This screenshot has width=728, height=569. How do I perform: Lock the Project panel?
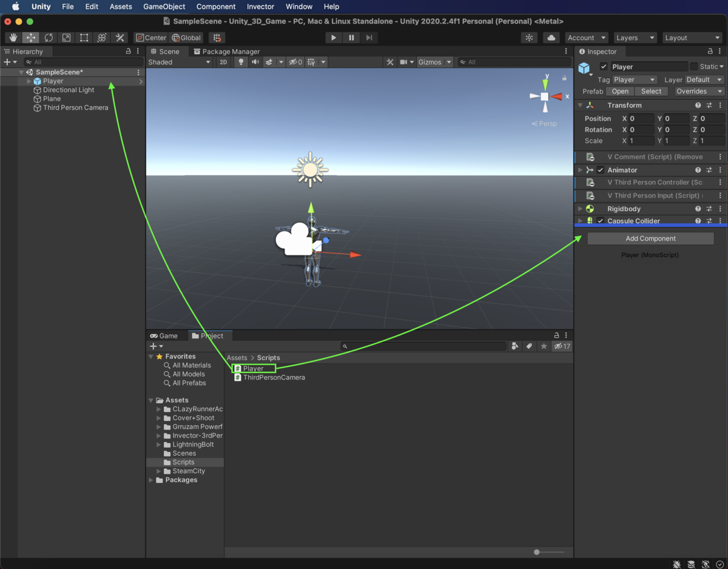pos(556,335)
